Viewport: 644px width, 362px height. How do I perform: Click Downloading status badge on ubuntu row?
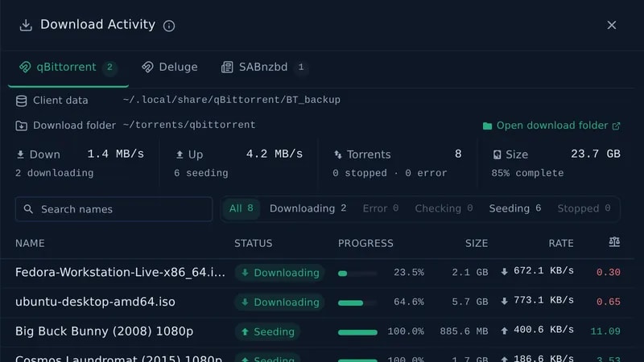point(279,302)
